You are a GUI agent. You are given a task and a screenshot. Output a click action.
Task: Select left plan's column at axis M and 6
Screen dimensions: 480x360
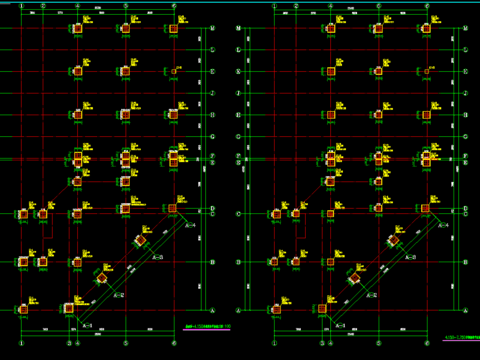tap(174, 29)
